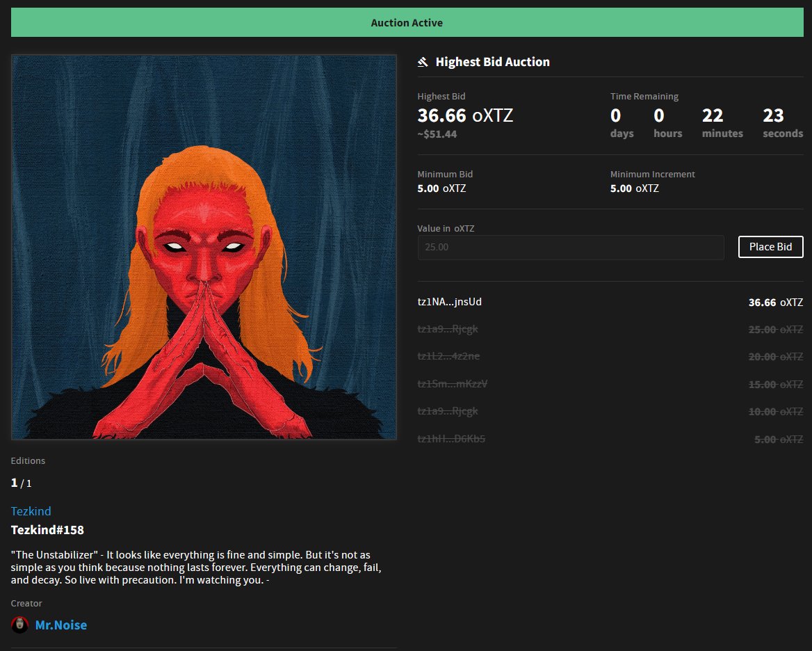Open bidder tz1a9...Rjcgk with 25.00 bid

pos(448,329)
